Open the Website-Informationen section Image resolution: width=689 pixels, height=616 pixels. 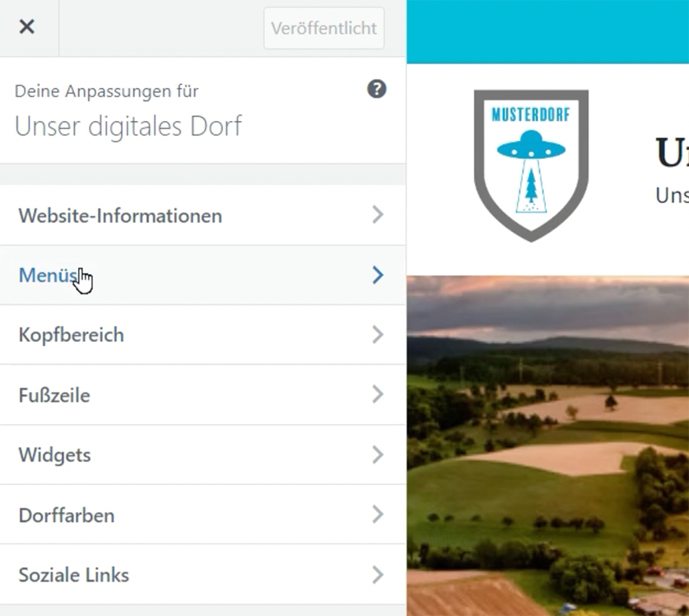tap(120, 215)
